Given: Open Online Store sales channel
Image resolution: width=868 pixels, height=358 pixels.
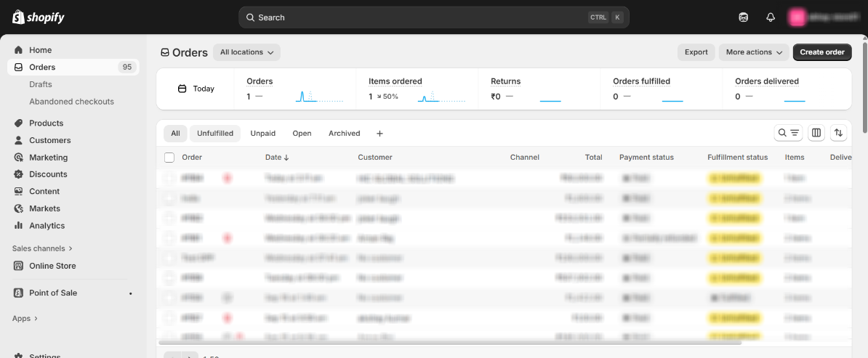Looking at the screenshot, I should point(52,266).
